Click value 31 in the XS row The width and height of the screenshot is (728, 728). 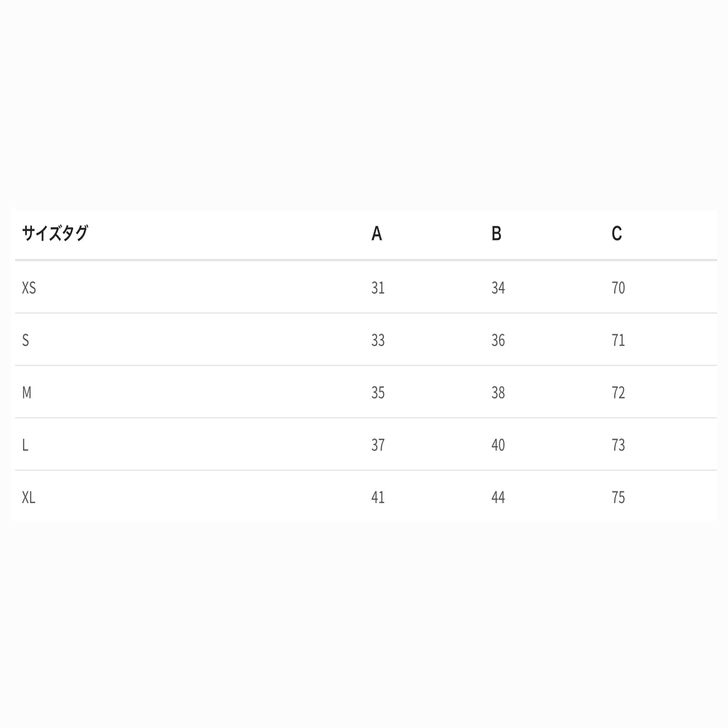coord(378,288)
